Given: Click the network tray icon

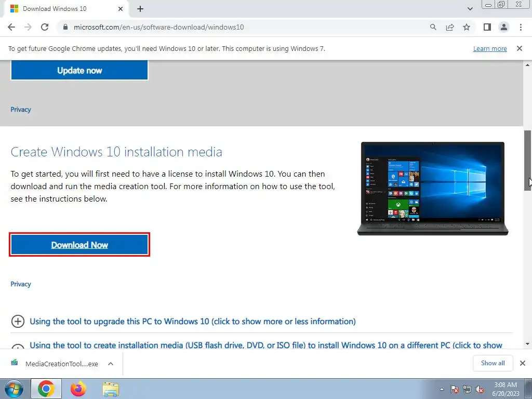Looking at the screenshot, I should [467, 389].
